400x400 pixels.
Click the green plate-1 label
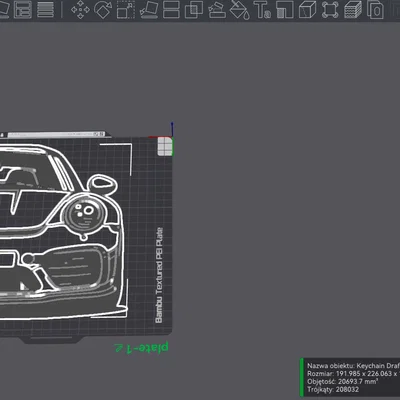[141, 348]
